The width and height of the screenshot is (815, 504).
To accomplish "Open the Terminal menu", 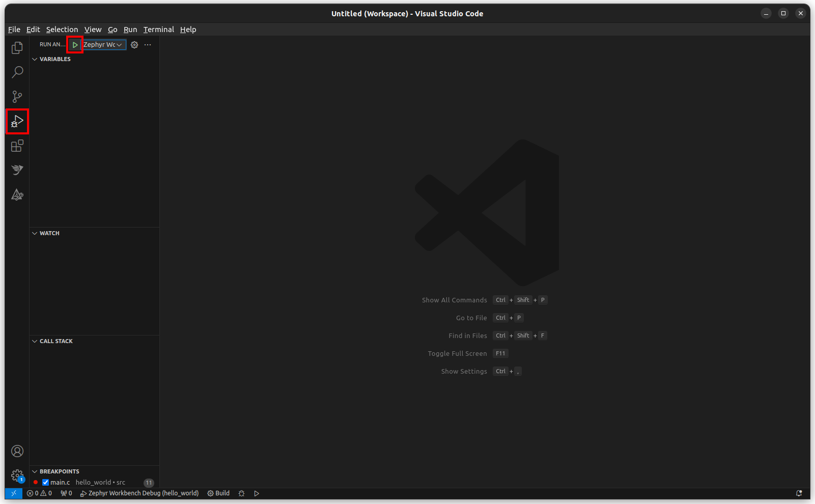I will point(158,29).
